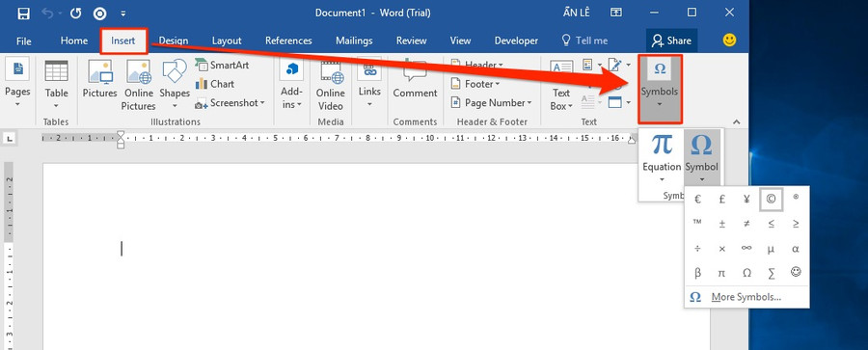Insert the micro µ symbol
Image resolution: width=868 pixels, height=350 pixels.
[x=772, y=249]
